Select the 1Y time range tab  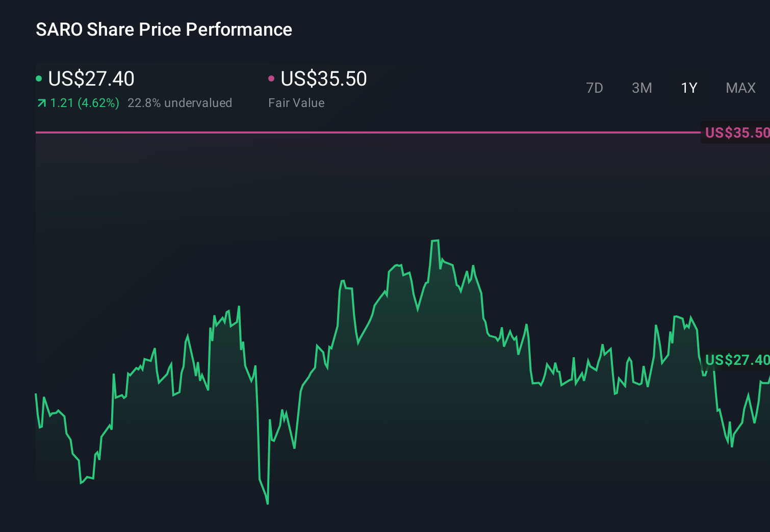pyautogui.click(x=688, y=88)
